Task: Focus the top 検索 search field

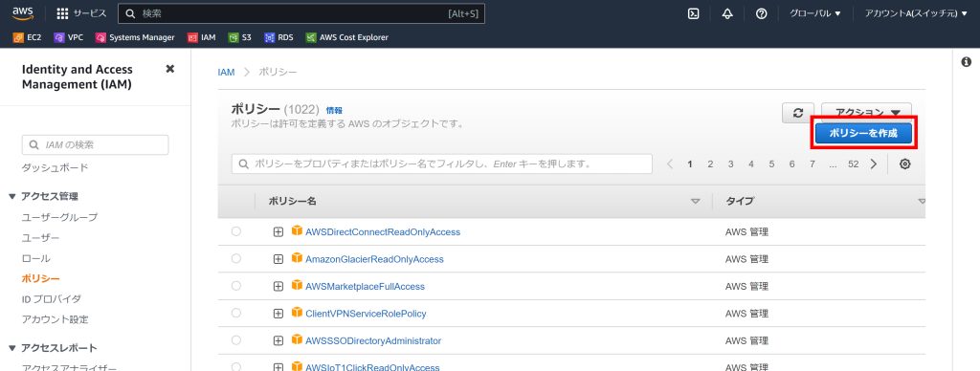Action: (x=301, y=13)
